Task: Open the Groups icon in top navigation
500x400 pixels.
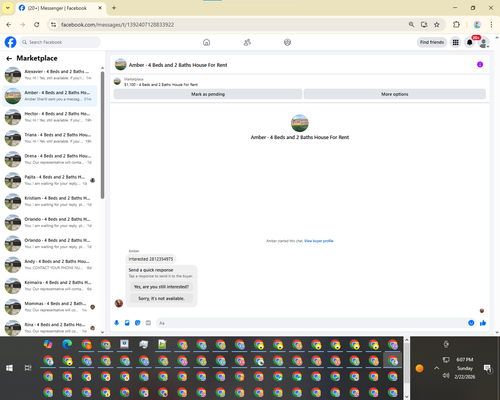Action: tap(287, 42)
